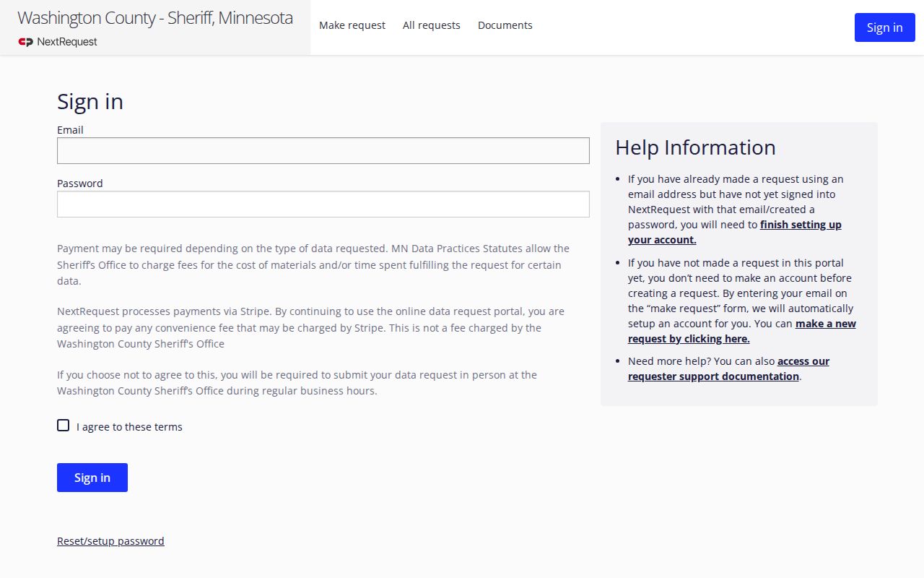Submit the form with the Sign in button below terms
Viewport: 924px width, 578px height.
(92, 478)
